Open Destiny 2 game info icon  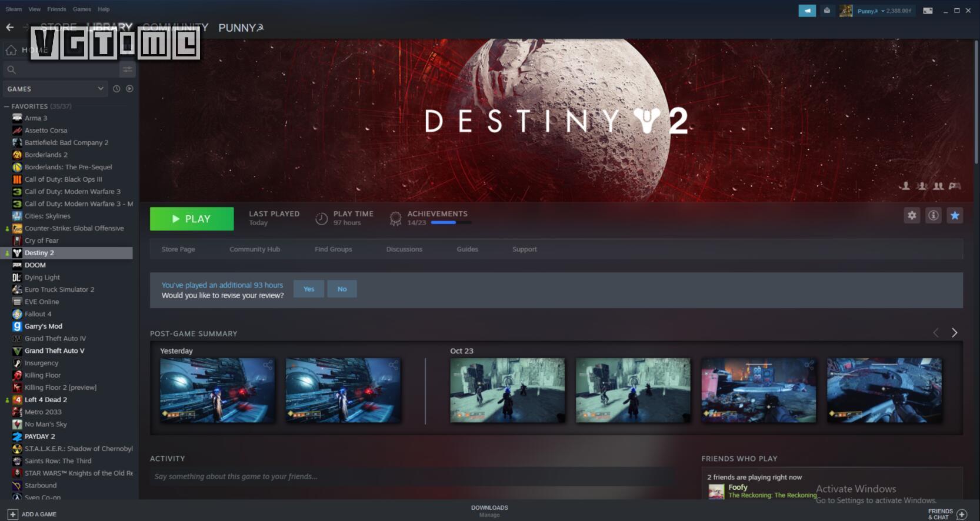point(934,215)
